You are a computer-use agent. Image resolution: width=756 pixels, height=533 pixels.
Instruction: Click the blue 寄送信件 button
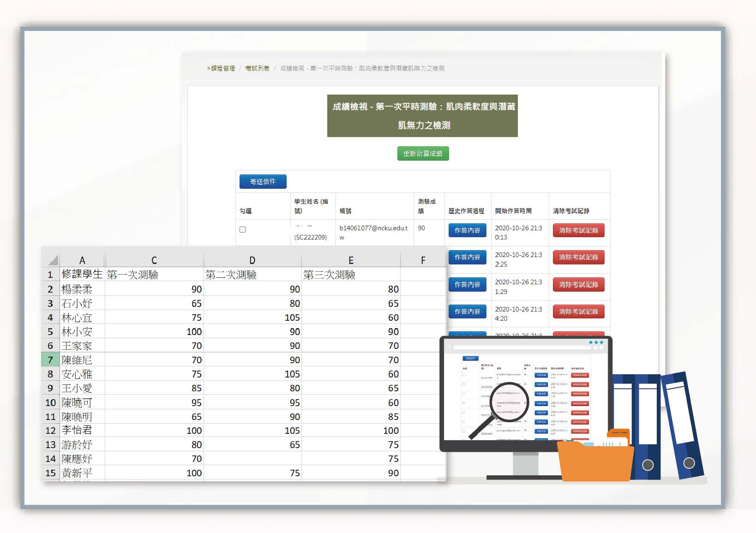click(263, 182)
